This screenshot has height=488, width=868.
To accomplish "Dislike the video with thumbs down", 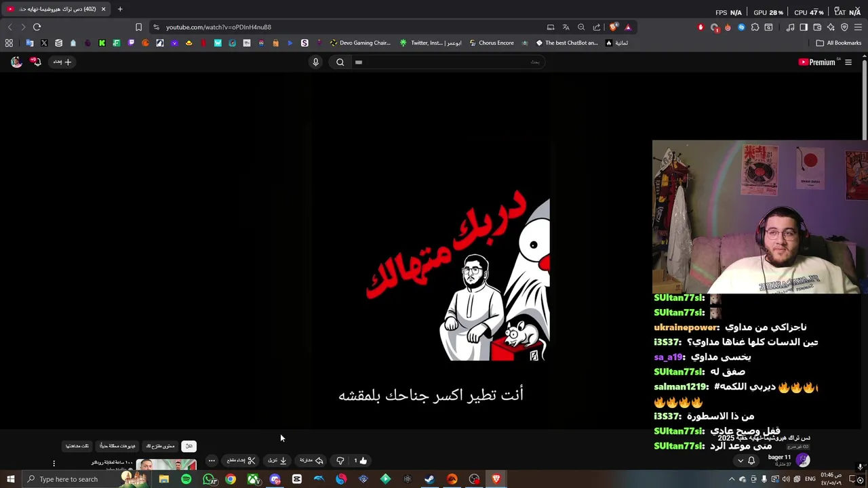I will pyautogui.click(x=340, y=461).
